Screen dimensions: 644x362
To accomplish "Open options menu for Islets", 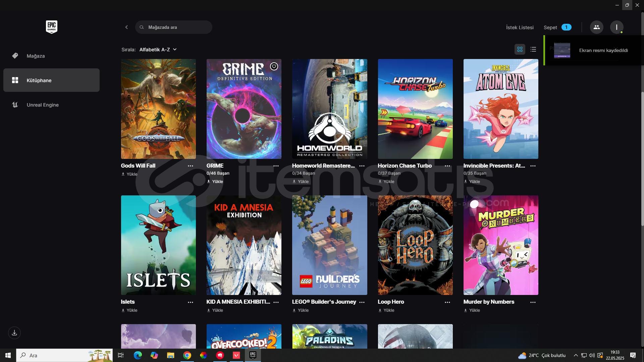I will coord(191,302).
